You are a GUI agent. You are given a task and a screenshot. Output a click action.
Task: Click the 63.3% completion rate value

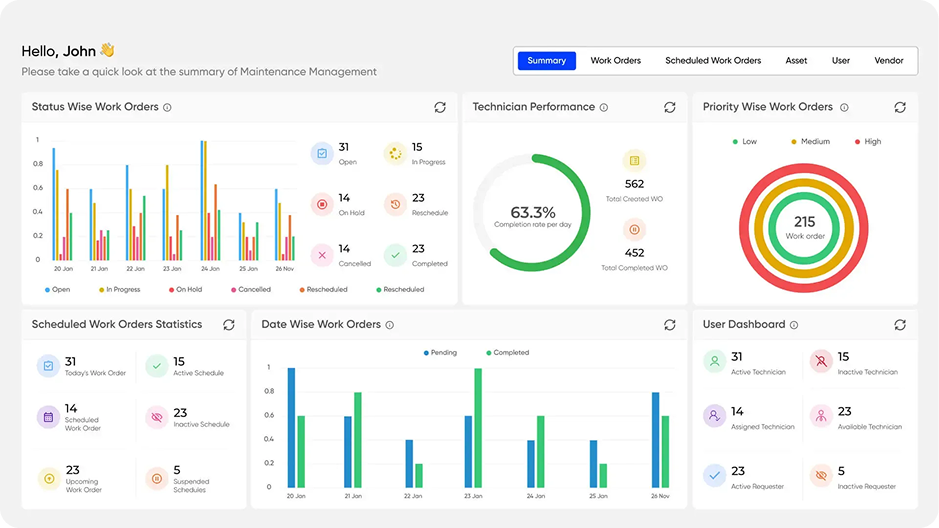[x=533, y=213]
